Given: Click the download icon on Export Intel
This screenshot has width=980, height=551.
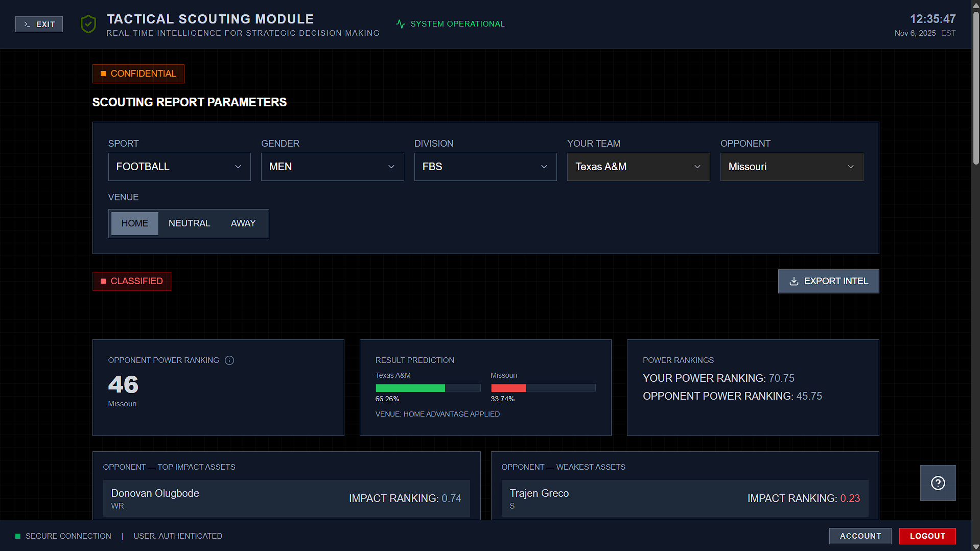Looking at the screenshot, I should click(794, 281).
